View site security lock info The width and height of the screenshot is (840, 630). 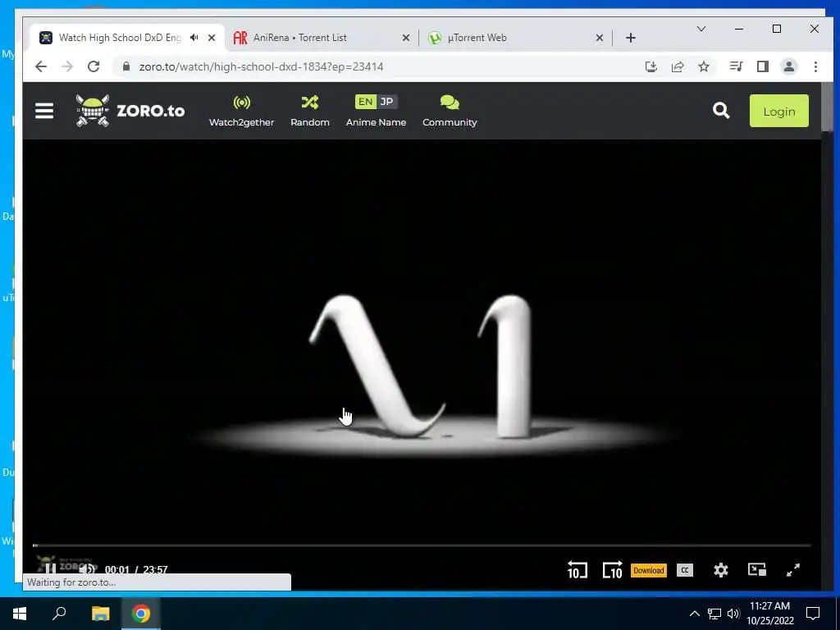pyautogui.click(x=126, y=66)
